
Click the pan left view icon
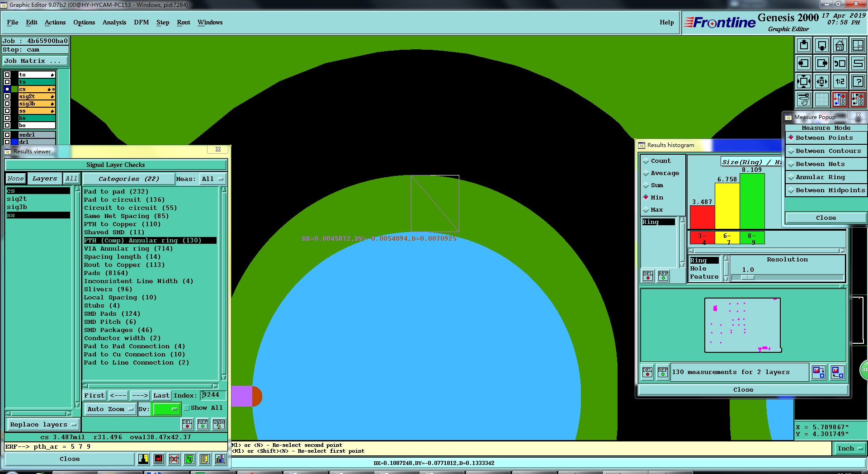pyautogui.click(x=804, y=63)
